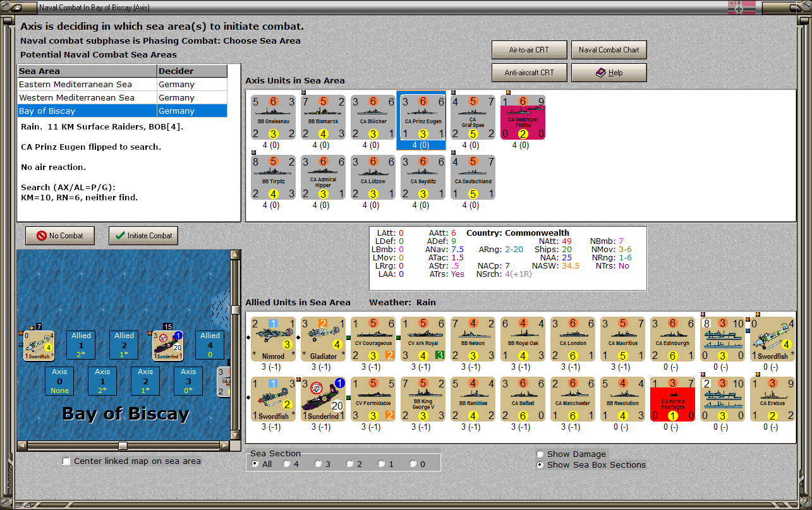Click the BB King George V counter
Viewport: 812px width, 510px height.
[423, 399]
